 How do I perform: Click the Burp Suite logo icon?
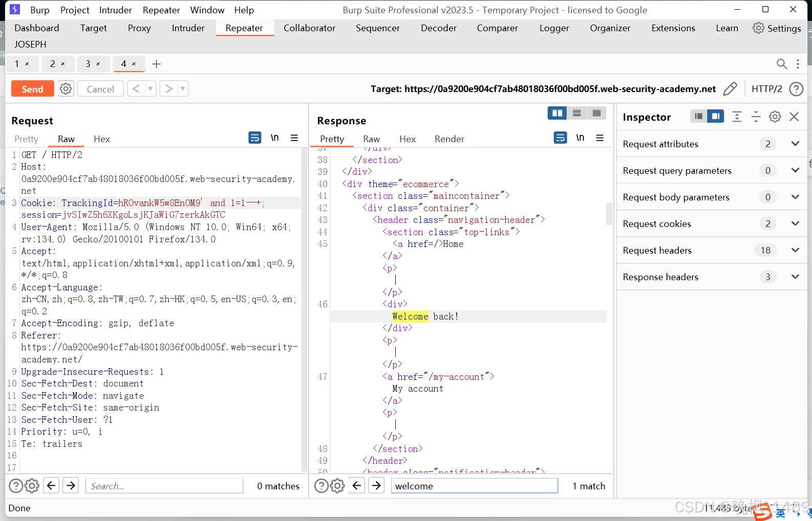(x=15, y=9)
